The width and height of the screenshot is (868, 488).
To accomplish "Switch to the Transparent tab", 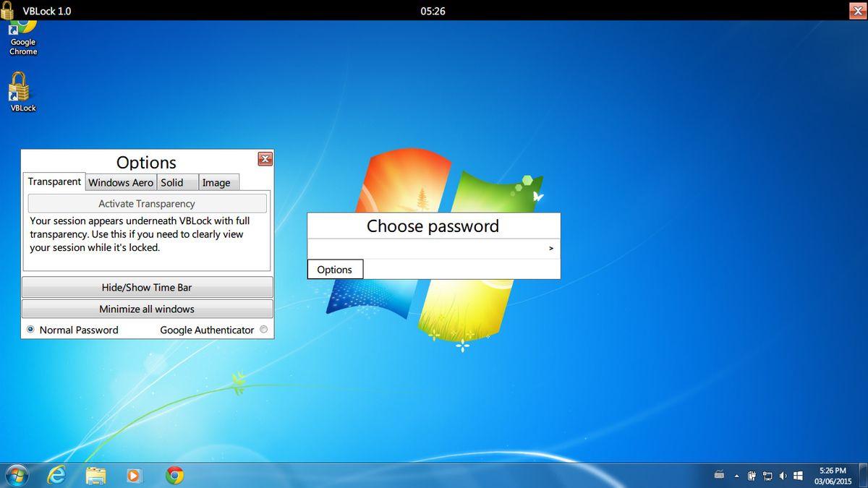I will click(x=54, y=181).
